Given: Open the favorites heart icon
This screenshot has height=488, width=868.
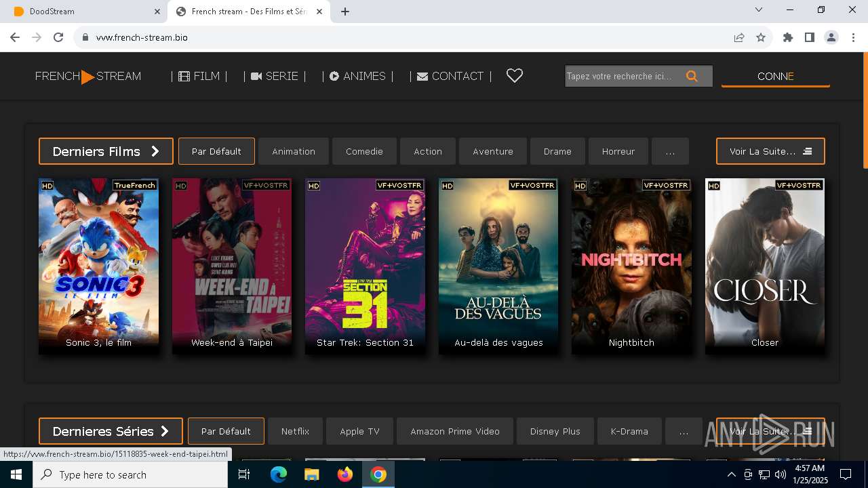Looking at the screenshot, I should click(515, 76).
